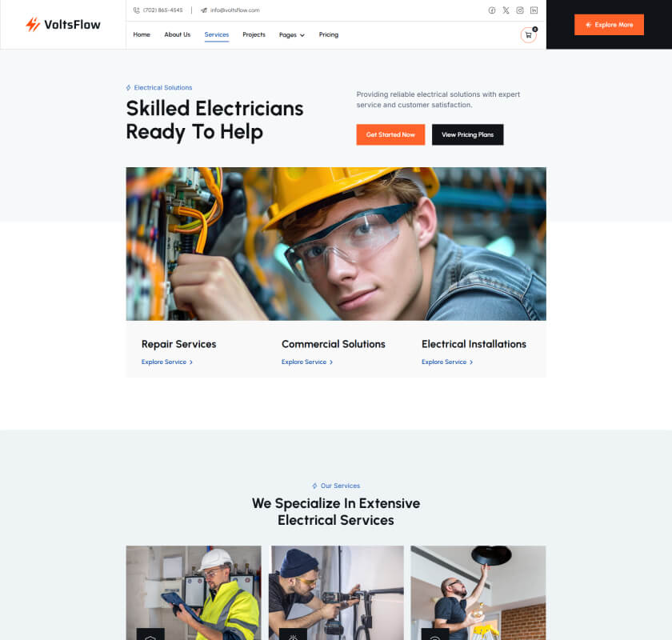
Task: Expand the Pages dropdown menu
Action: [292, 34]
